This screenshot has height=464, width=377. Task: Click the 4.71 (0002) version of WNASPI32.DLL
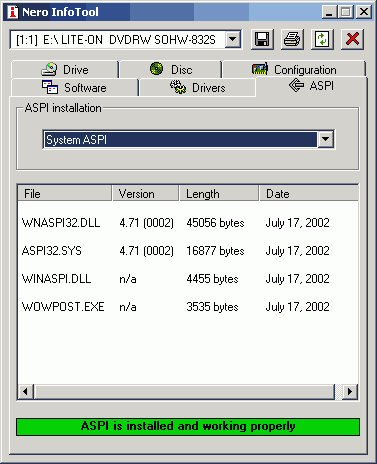coord(147,223)
